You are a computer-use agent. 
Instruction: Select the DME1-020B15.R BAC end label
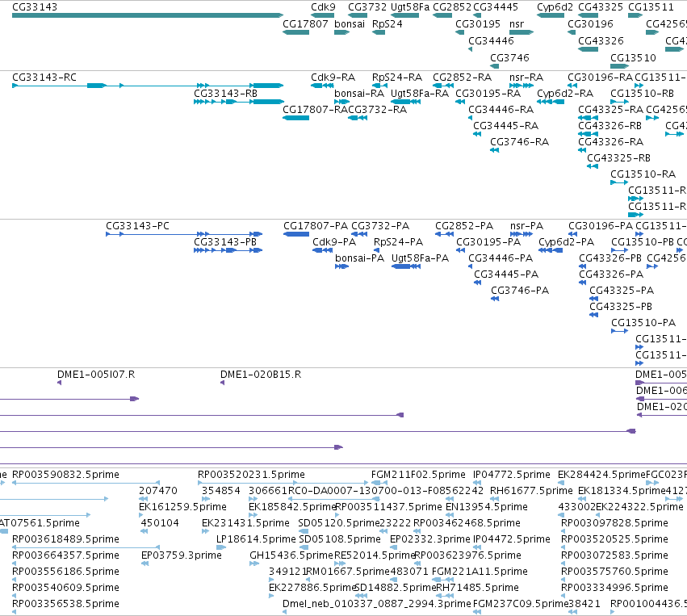pyautogui.click(x=261, y=375)
